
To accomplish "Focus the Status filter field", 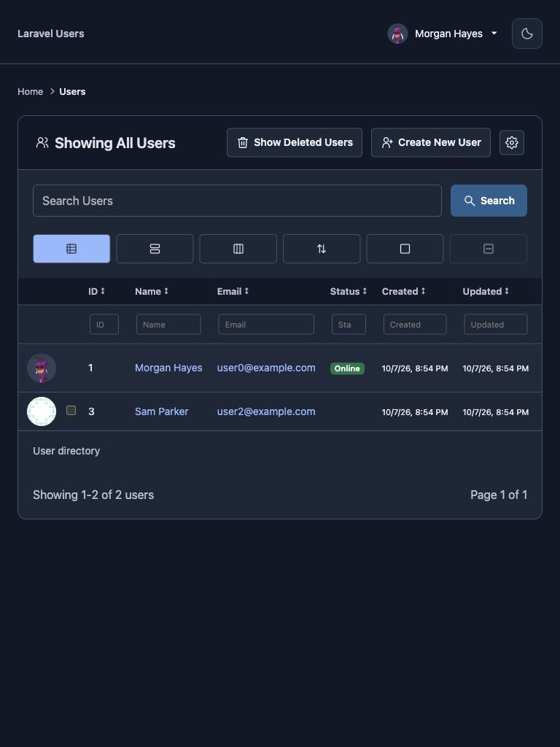I will coord(349,325).
